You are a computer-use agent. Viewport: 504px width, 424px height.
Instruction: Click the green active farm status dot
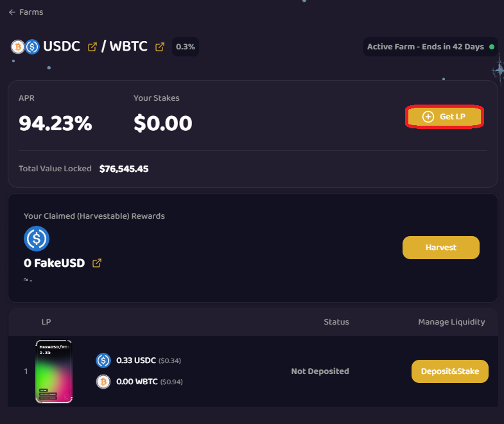[x=492, y=47]
